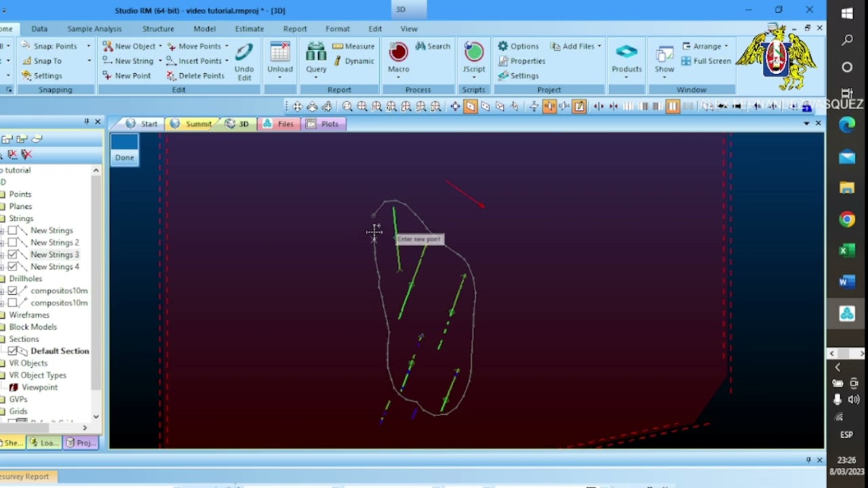Toggle the Default Section checkbox
868x488 pixels.
click(x=12, y=350)
